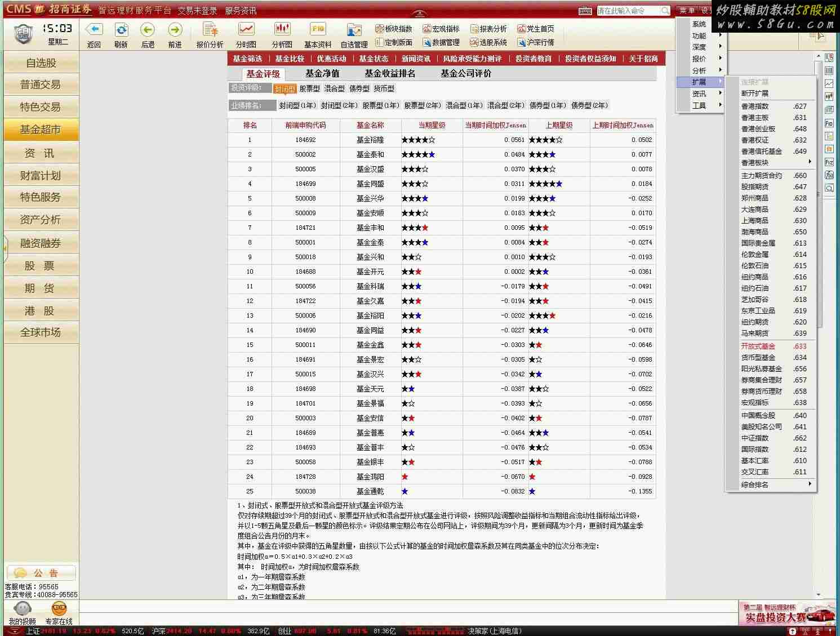The width and height of the screenshot is (840, 636).
Task: Open the 分时图 intraday chart icon
Action: 246,29
